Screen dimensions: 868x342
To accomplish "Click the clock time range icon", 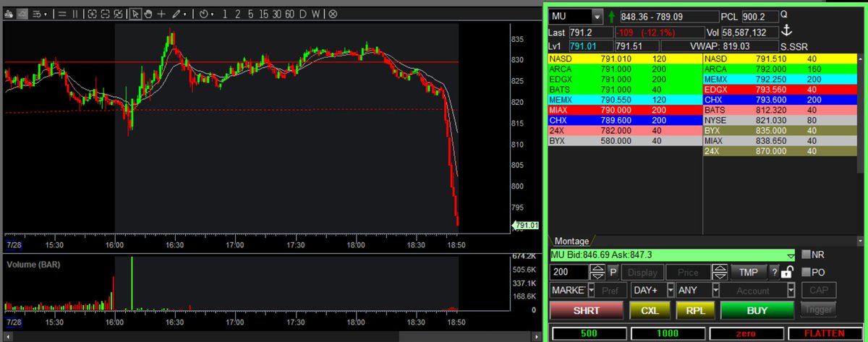I will pos(204,14).
